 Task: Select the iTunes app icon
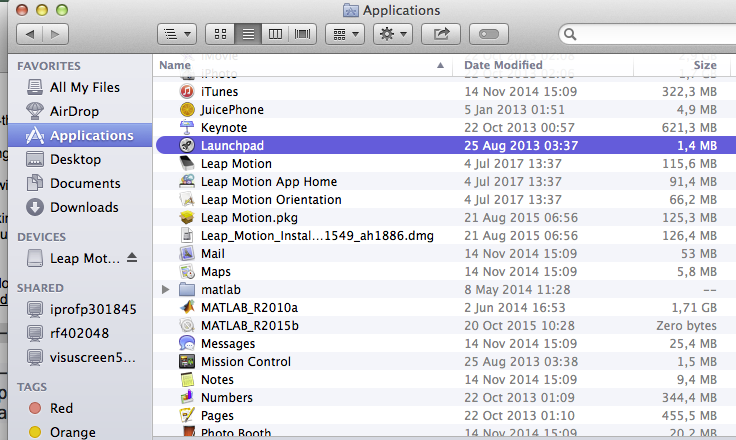187,91
